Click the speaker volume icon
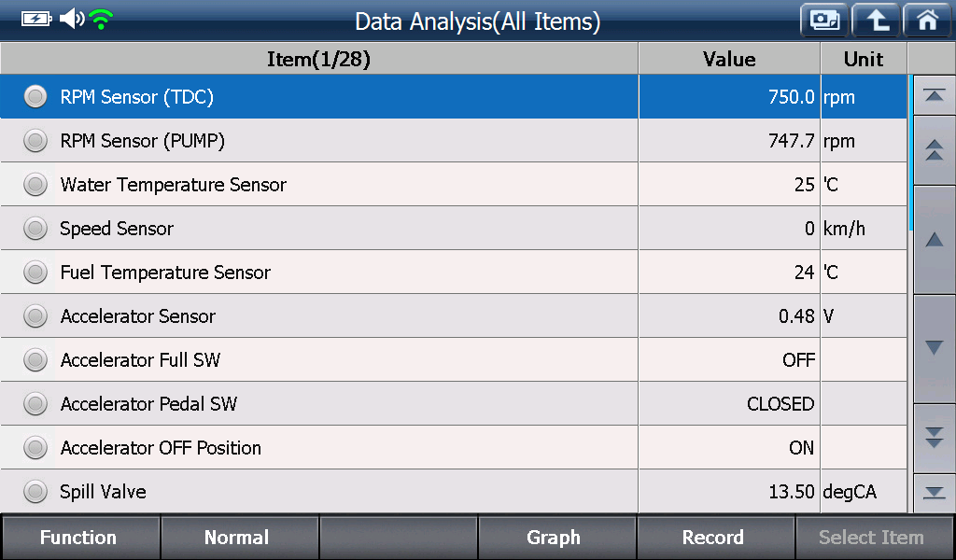956x560 pixels. (72, 19)
